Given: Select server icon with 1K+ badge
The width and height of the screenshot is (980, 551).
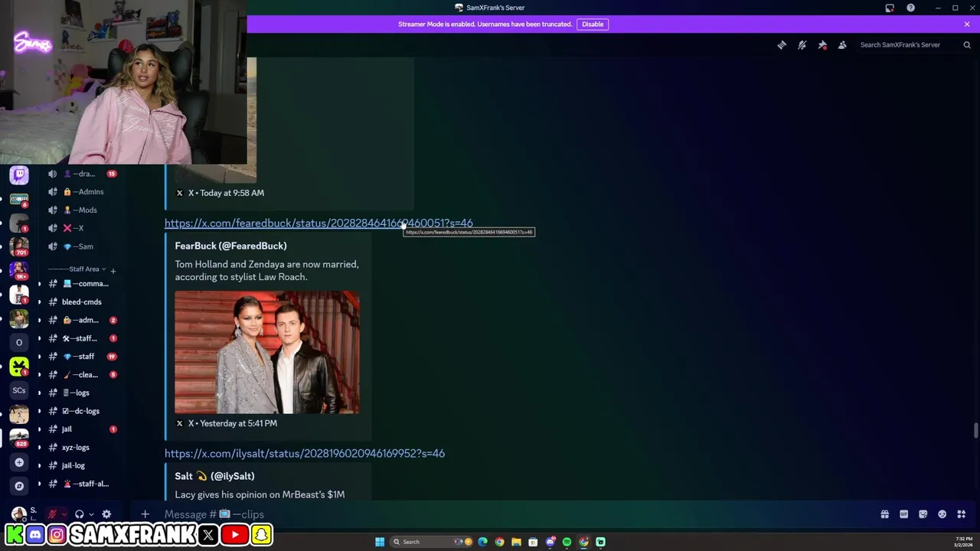Looking at the screenshot, I should coord(19,269).
